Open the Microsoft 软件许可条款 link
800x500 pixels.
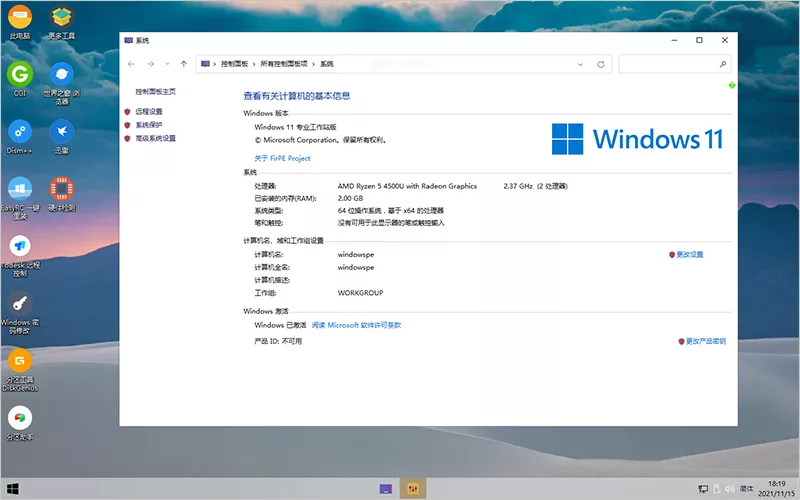coord(356,325)
